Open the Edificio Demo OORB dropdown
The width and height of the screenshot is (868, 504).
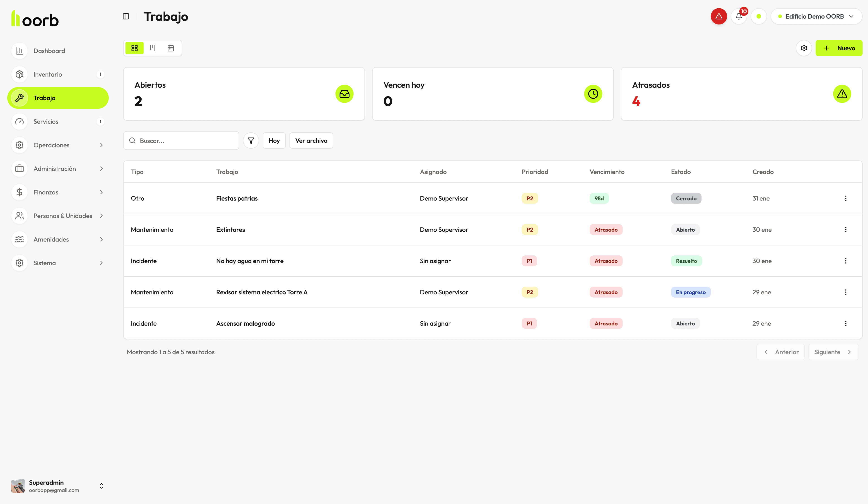pos(816,16)
